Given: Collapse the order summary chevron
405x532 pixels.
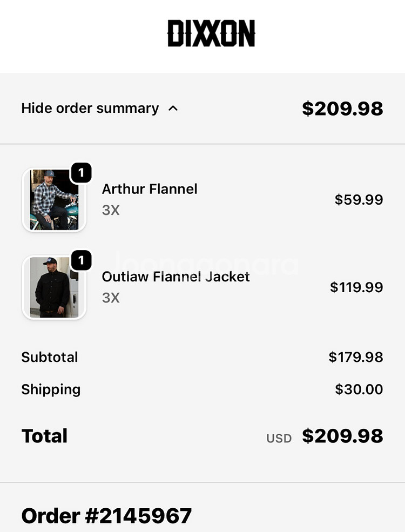Looking at the screenshot, I should (x=173, y=109).
